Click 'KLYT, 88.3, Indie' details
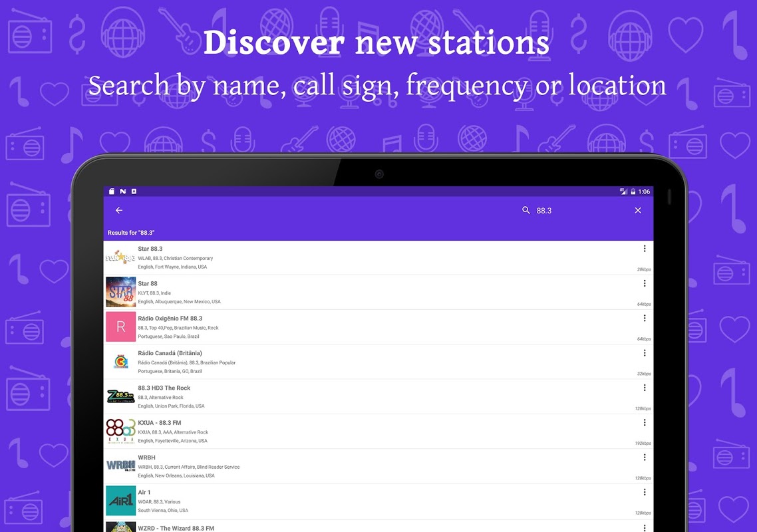Image resolution: width=757 pixels, height=532 pixels. [x=154, y=293]
